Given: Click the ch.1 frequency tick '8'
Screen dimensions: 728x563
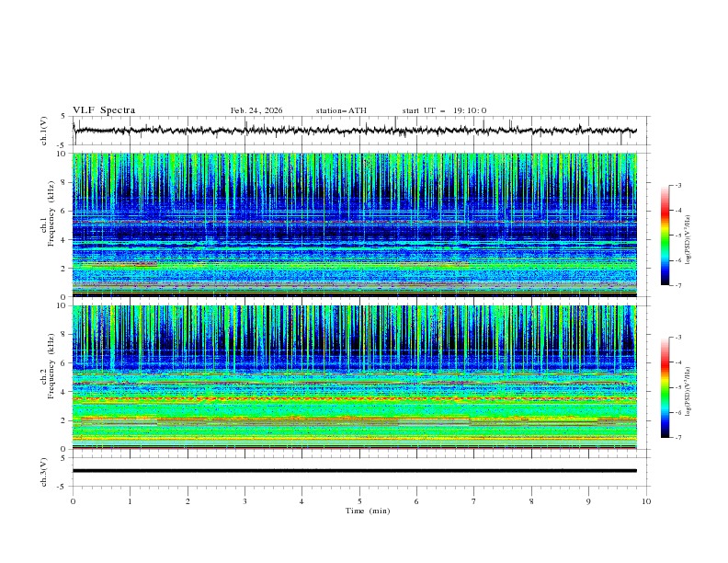Looking at the screenshot, I should coord(65,182).
